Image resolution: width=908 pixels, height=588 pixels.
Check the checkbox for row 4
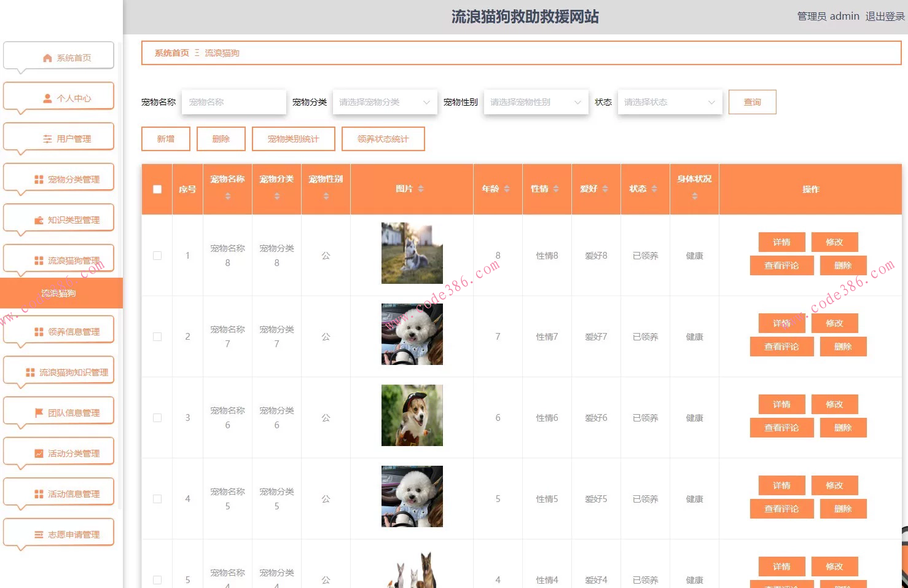tap(157, 499)
